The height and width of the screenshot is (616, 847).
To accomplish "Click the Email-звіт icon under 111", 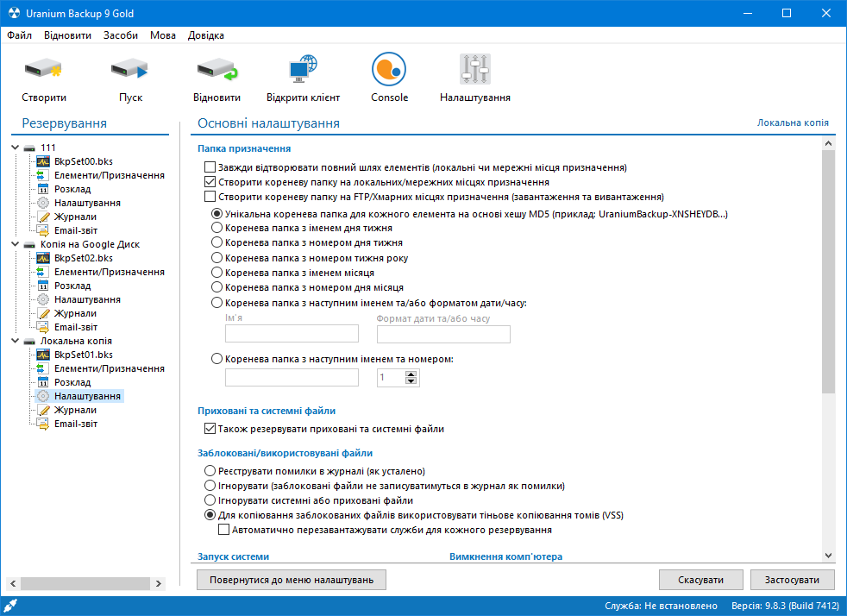I will (43, 230).
